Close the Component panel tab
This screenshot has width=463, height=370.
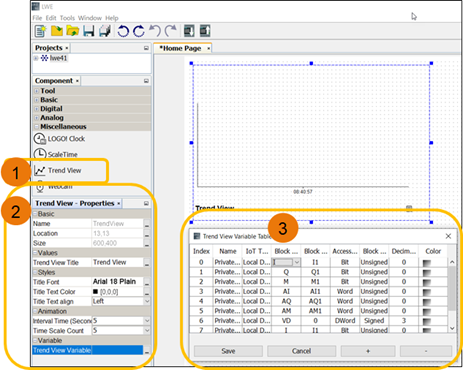[x=77, y=81]
